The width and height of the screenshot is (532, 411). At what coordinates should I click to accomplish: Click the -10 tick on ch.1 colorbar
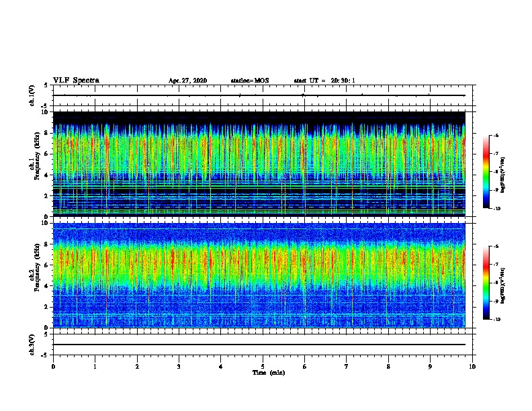point(496,208)
